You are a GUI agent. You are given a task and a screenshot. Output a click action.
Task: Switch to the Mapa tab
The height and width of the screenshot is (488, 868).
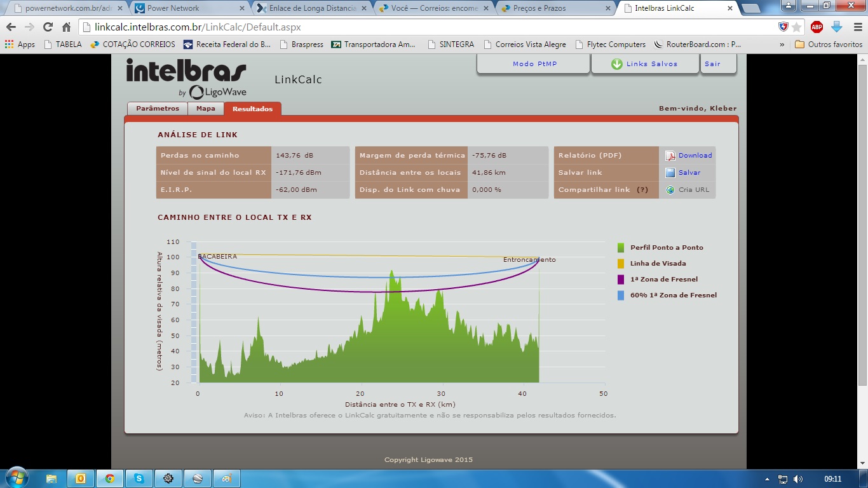point(206,109)
